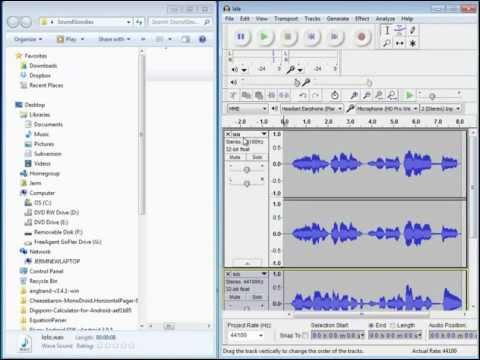The height and width of the screenshot is (360, 480).
Task: Click the Explorer Back arrow button
Action: pos(13,22)
